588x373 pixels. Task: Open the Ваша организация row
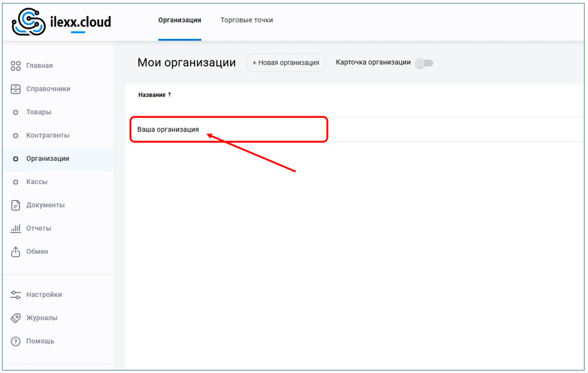[x=168, y=129]
